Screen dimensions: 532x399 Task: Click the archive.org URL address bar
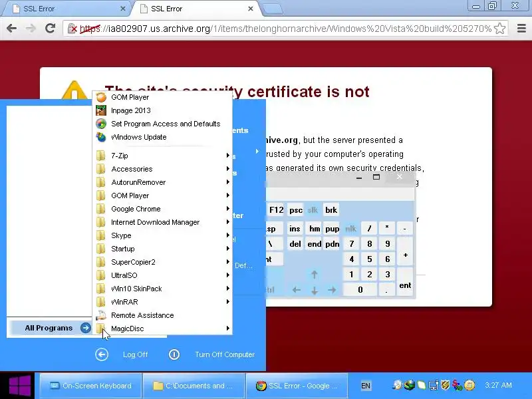tap(285, 29)
